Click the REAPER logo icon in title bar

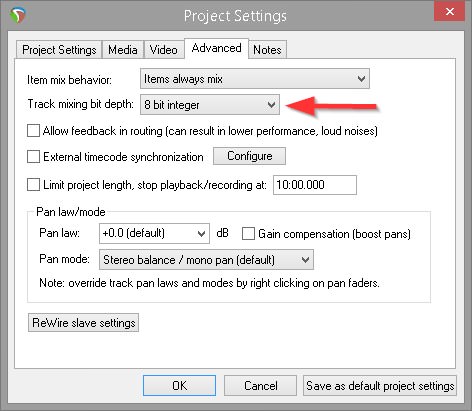tap(18, 15)
